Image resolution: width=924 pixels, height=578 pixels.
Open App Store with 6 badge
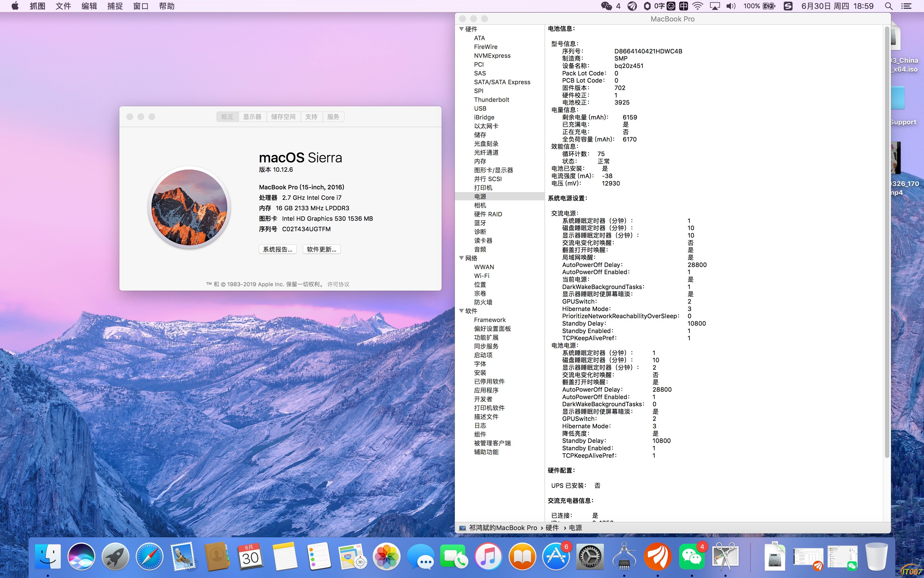click(555, 556)
